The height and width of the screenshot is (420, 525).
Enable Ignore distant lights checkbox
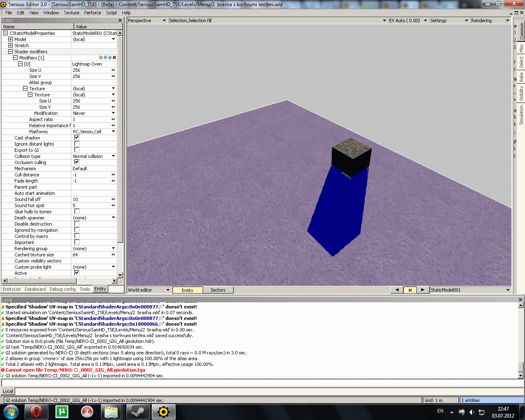click(77, 144)
